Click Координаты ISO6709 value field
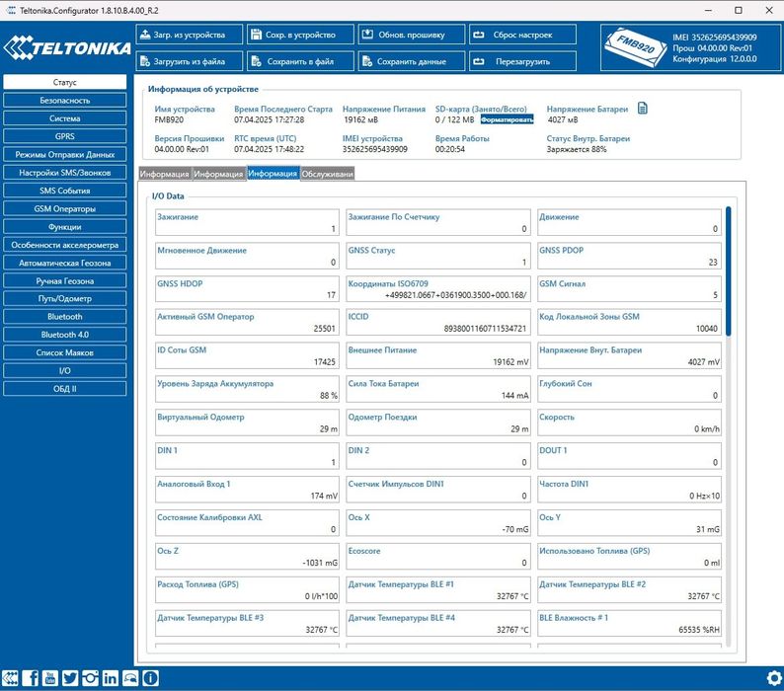The image size is (784, 691). (438, 289)
